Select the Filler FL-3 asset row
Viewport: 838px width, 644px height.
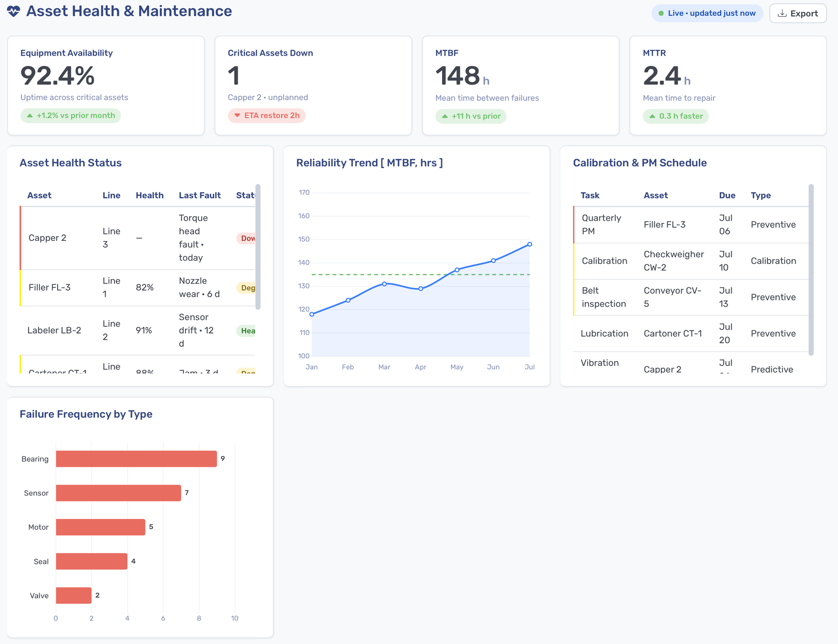(x=138, y=287)
